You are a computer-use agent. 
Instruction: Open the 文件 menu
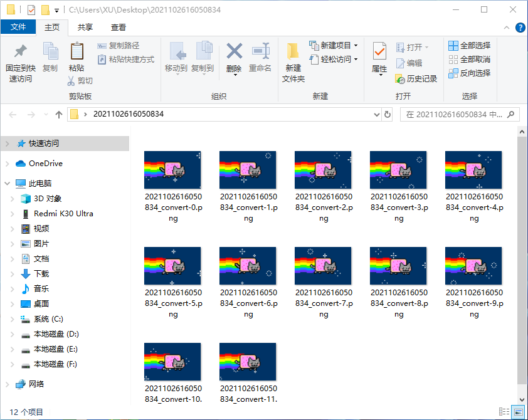(x=19, y=27)
